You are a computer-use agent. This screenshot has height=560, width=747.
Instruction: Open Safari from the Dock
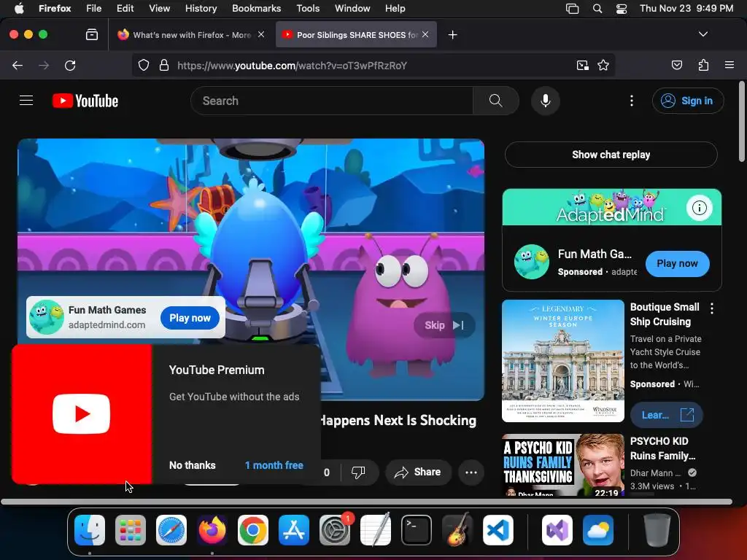tap(171, 530)
